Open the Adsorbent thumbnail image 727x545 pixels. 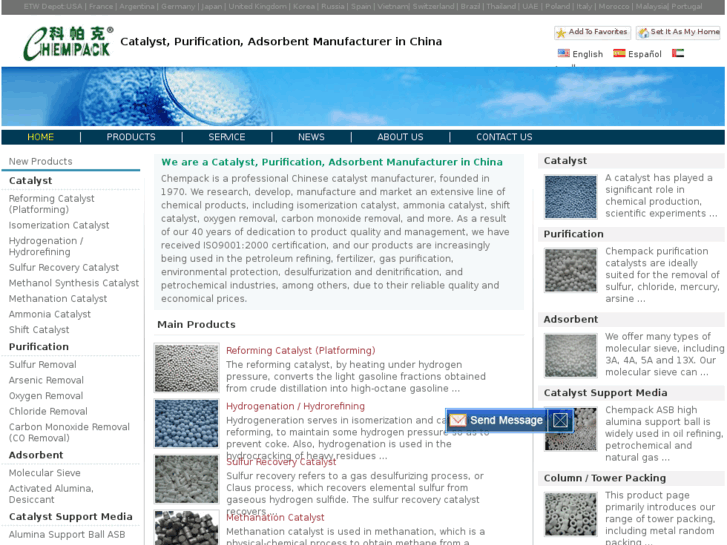pos(571,355)
